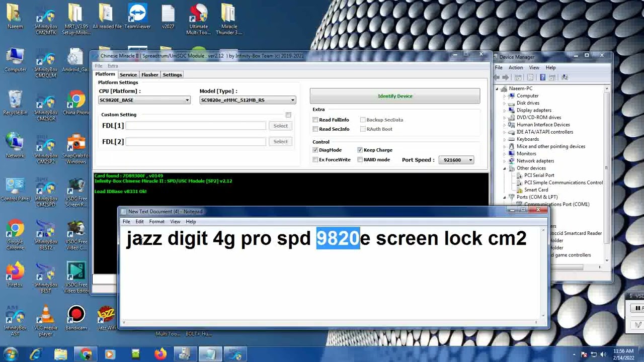
Task: Click the scan for hardware changes icon
Action: (565, 77)
